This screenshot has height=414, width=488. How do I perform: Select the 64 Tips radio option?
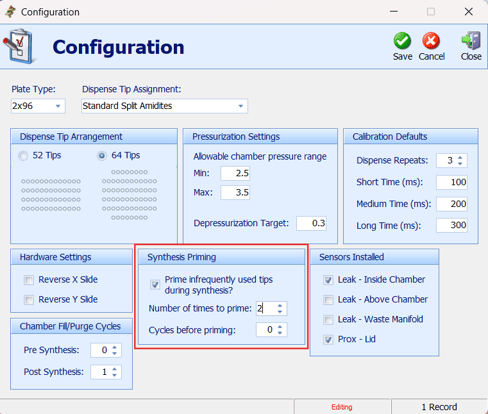click(102, 156)
